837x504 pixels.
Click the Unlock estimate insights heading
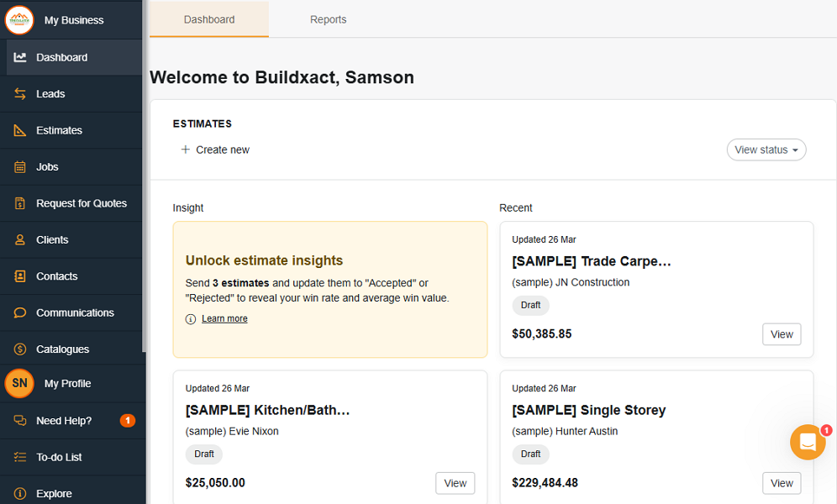point(264,260)
